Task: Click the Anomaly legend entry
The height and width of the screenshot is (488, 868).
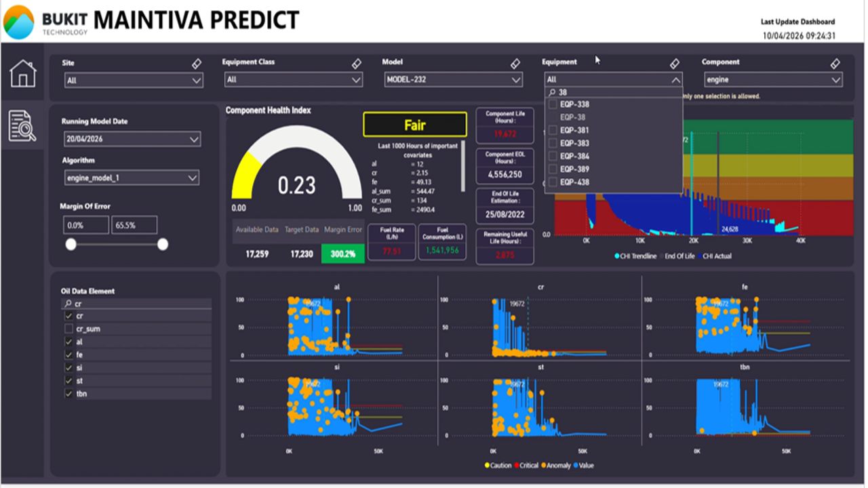Action: click(x=555, y=466)
